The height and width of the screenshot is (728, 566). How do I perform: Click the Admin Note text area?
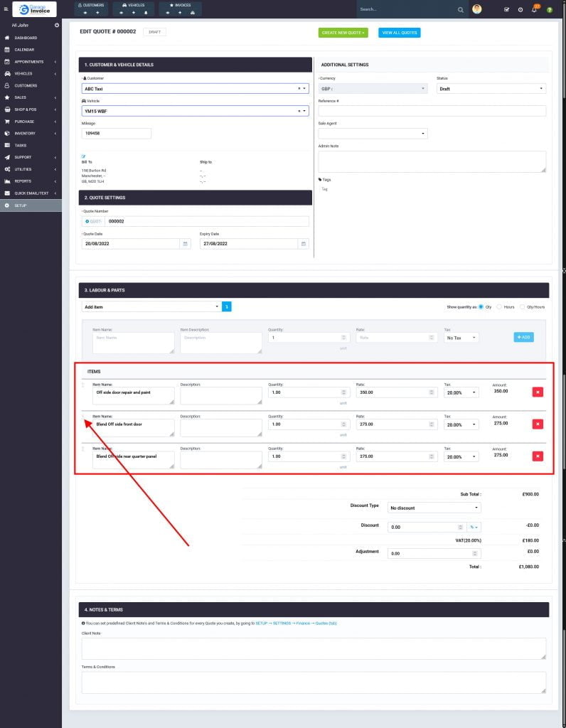click(x=432, y=161)
